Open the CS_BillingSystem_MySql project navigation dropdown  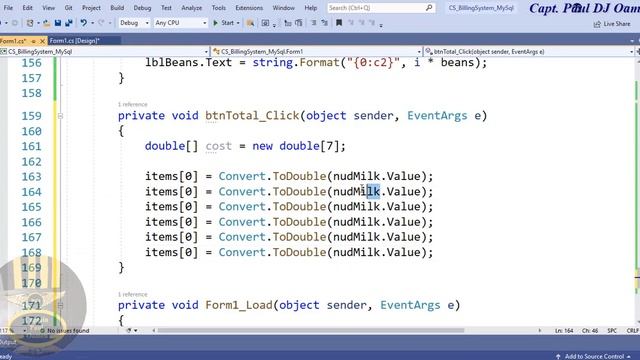point(104,52)
